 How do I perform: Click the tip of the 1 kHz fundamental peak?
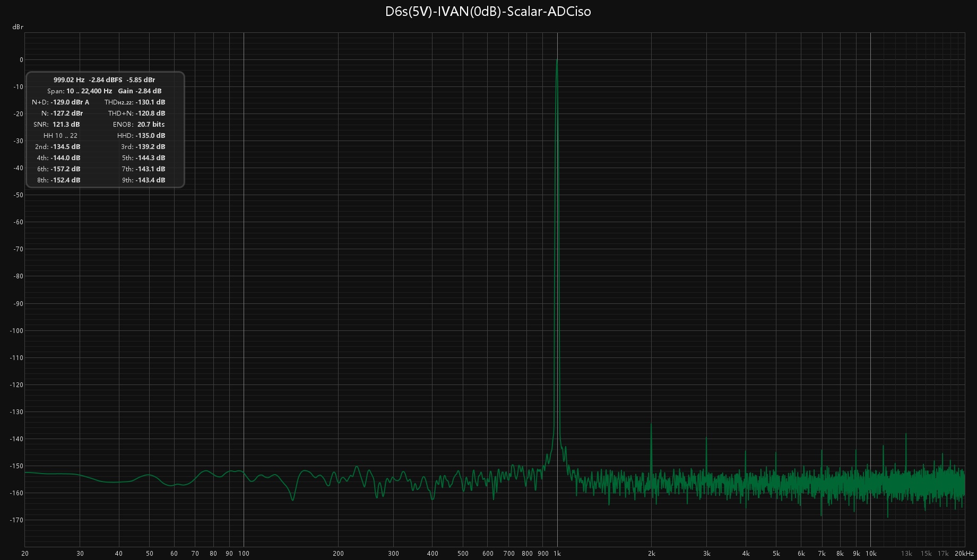(x=557, y=60)
